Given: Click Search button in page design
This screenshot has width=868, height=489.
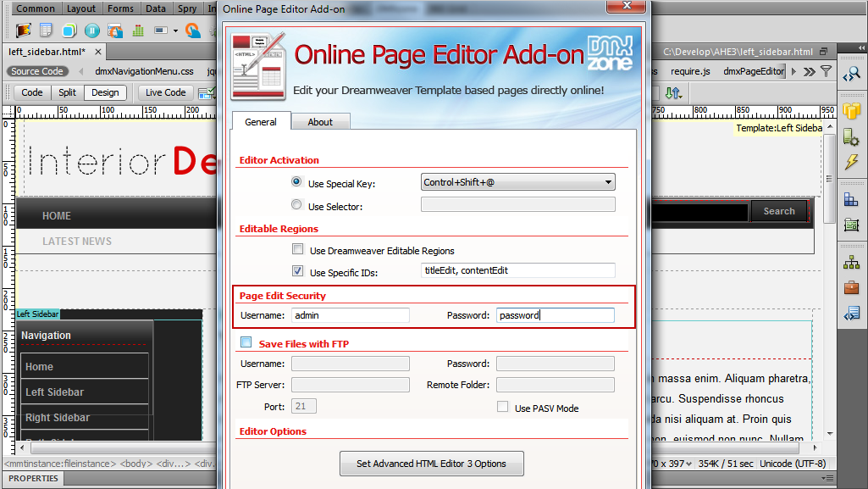Looking at the screenshot, I should 779,211.
